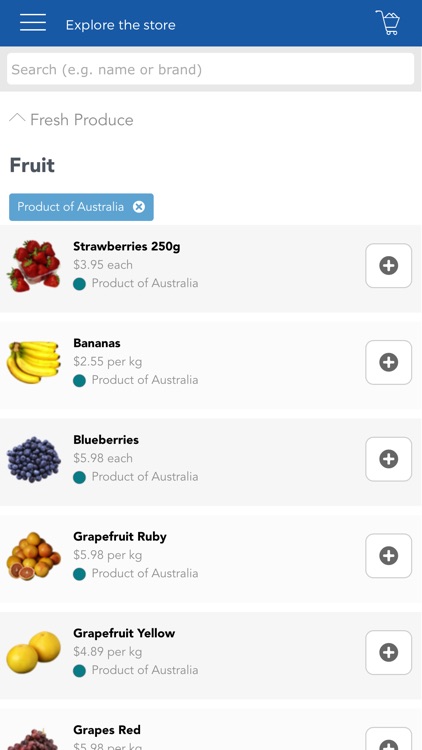Viewport: 422px width, 750px height.
Task: Add Grapefruit Ruby to cart
Action: click(389, 555)
